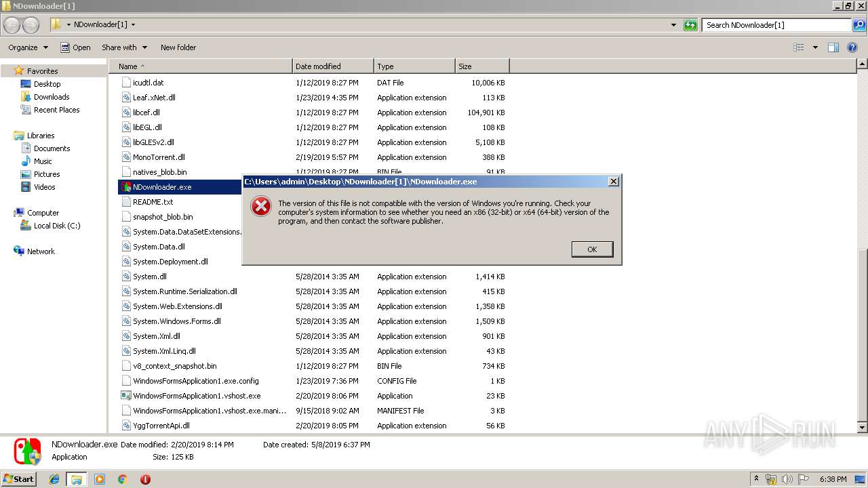This screenshot has height=488, width=868.
Task: Open Google Chrome from taskbar
Action: pyautogui.click(x=122, y=479)
